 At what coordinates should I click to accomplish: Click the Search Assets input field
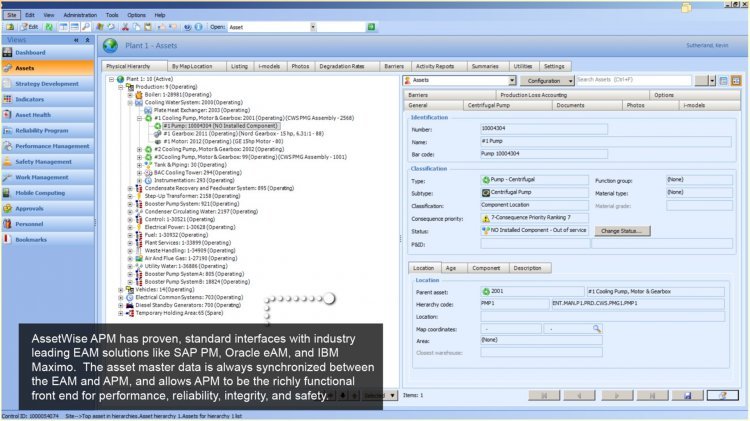(x=634, y=80)
